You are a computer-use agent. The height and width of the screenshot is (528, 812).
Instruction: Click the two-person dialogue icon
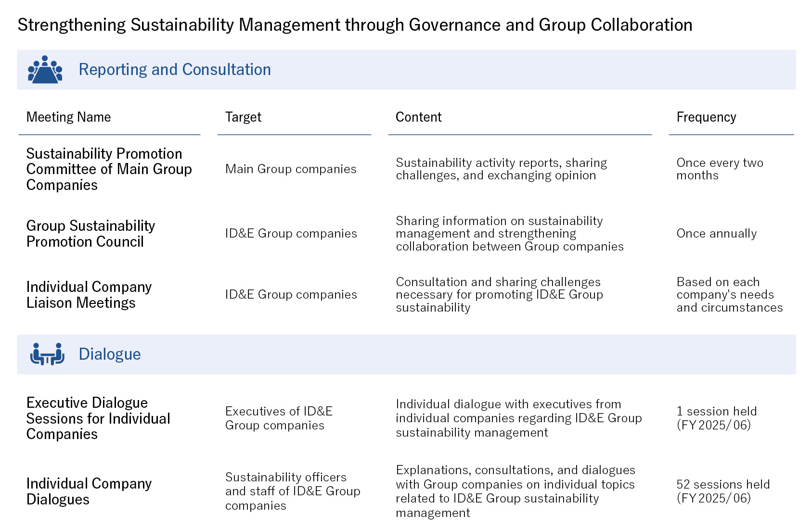(47, 354)
